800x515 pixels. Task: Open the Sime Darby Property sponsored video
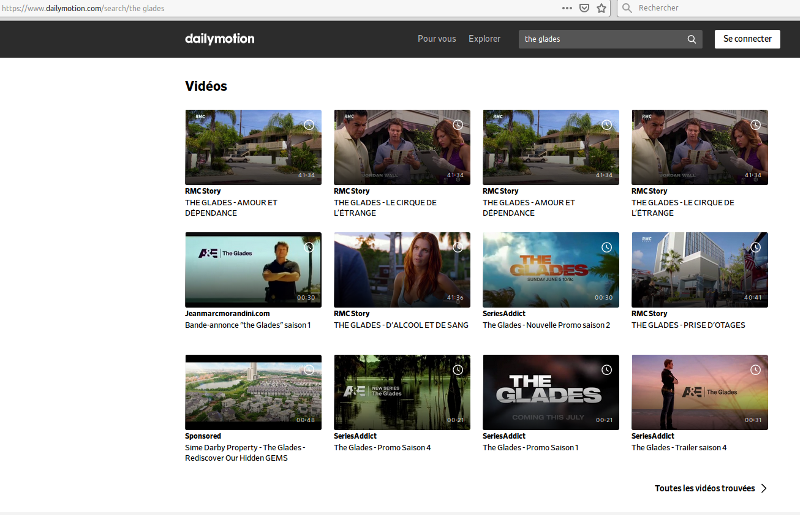point(253,392)
